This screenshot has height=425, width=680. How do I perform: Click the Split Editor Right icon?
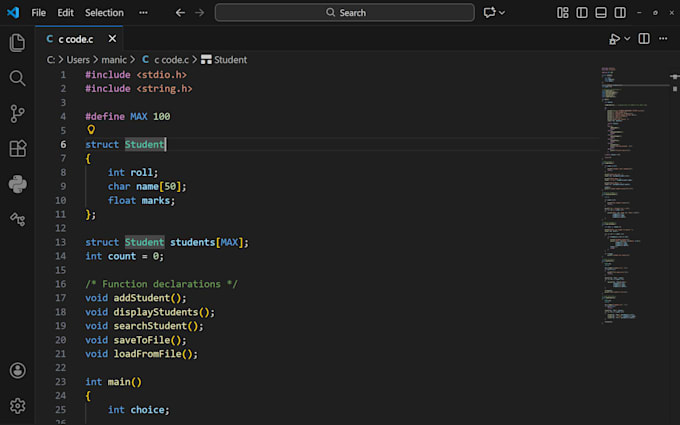coord(644,39)
